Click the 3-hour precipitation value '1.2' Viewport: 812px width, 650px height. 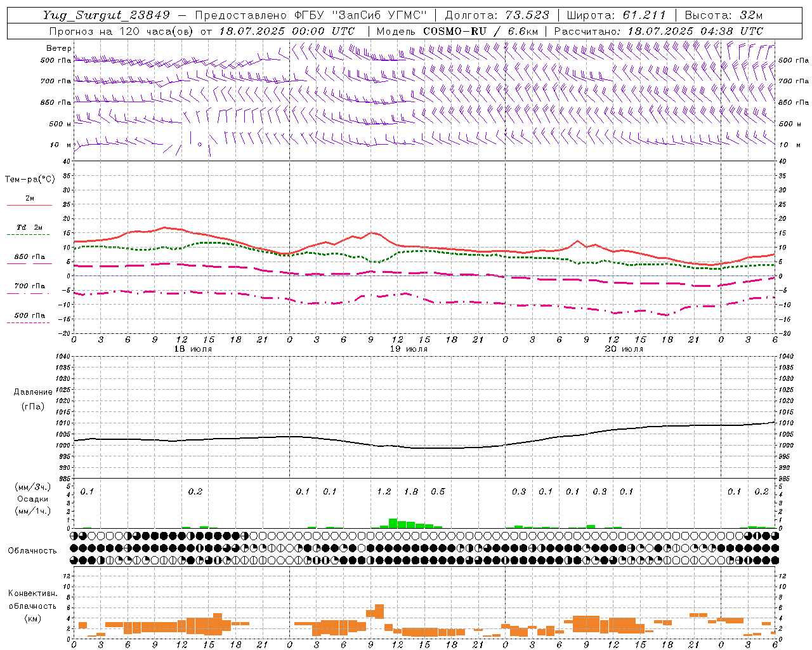384,491
